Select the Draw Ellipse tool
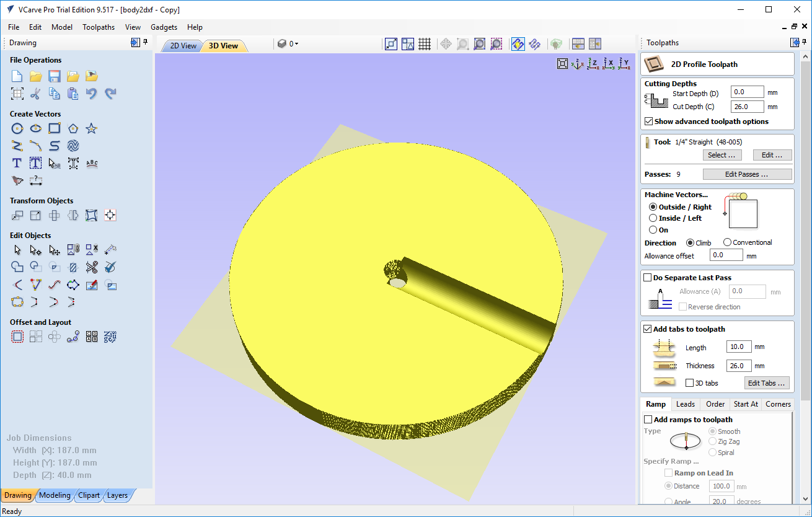This screenshot has width=812, height=517. click(36, 128)
